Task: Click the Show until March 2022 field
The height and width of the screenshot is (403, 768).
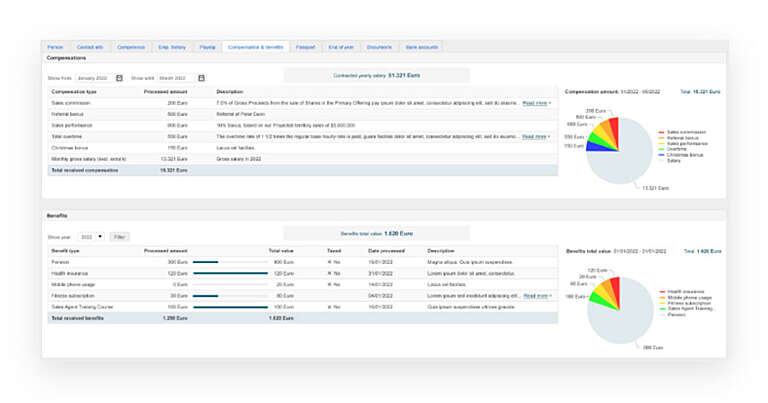Action: click(176, 78)
